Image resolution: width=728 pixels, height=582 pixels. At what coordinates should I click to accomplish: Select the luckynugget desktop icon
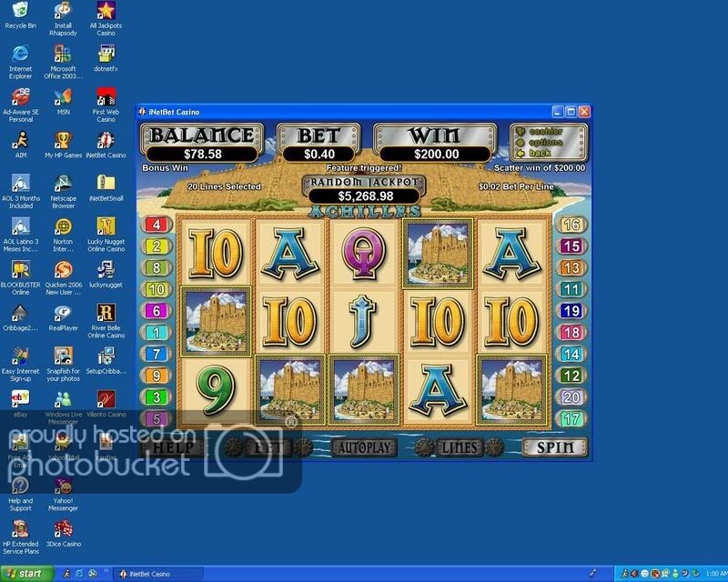106,275
